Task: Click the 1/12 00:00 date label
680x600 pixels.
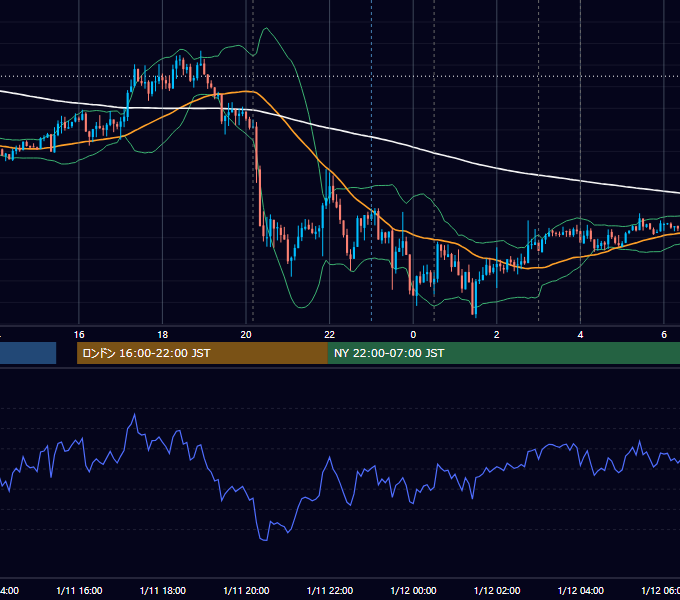Action: (x=413, y=590)
